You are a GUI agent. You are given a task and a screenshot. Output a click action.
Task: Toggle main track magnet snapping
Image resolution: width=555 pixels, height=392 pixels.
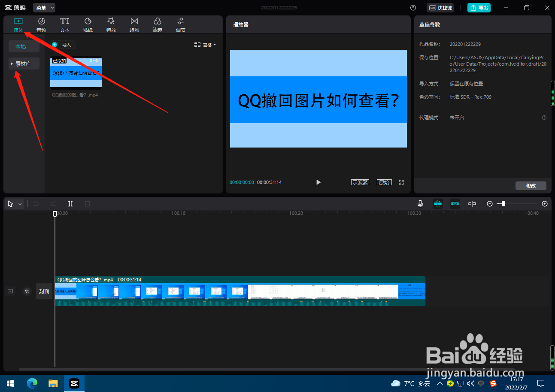tap(438, 204)
